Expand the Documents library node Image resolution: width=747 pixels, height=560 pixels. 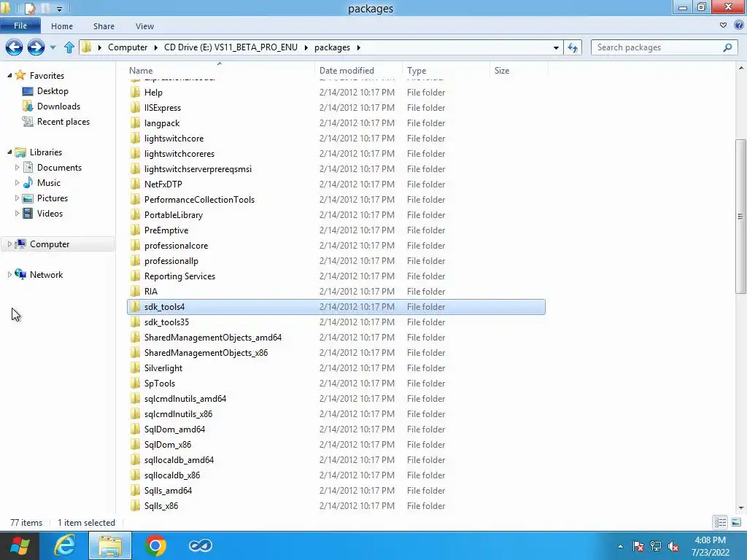pos(18,168)
